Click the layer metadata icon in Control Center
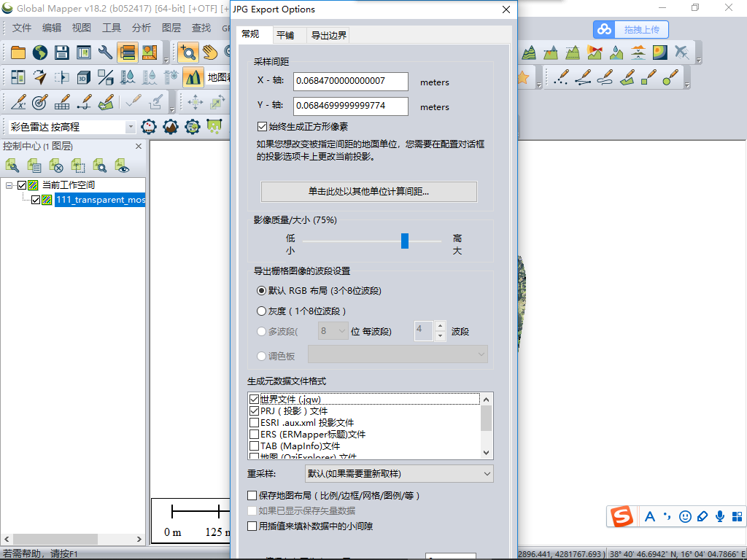The width and height of the screenshot is (747, 560). point(34,166)
